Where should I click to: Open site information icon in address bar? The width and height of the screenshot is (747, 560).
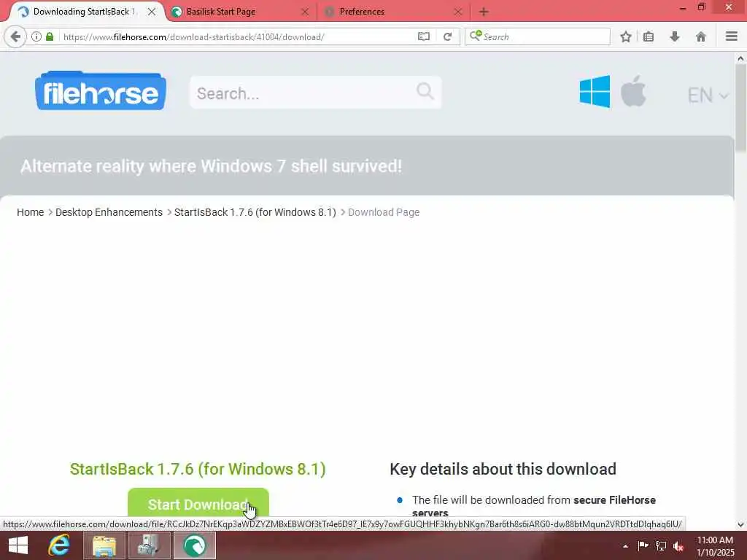(36, 36)
